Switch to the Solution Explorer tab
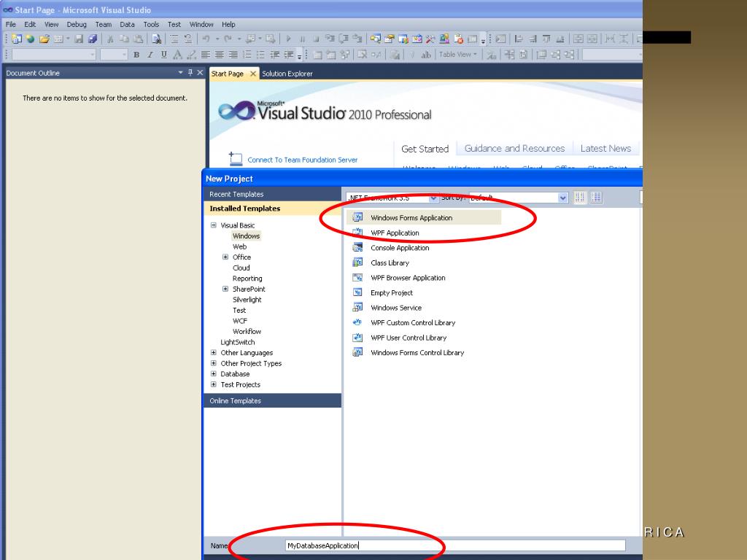 pos(287,74)
